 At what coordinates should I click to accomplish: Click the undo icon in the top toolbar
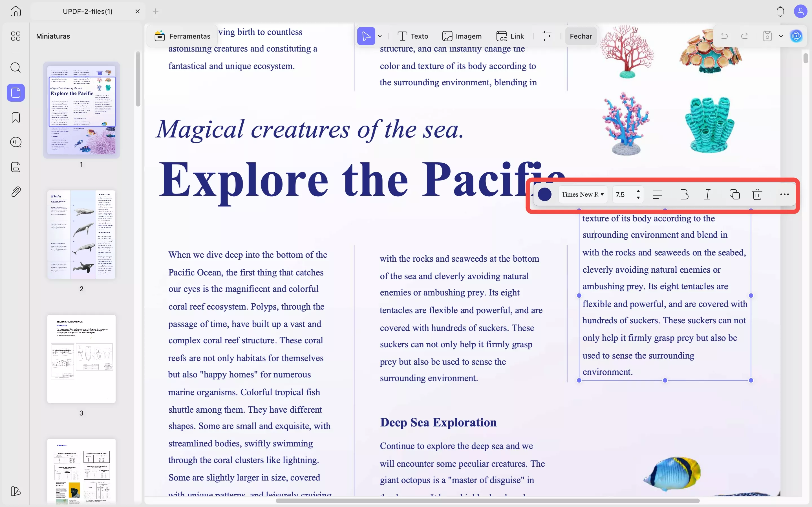pos(724,36)
